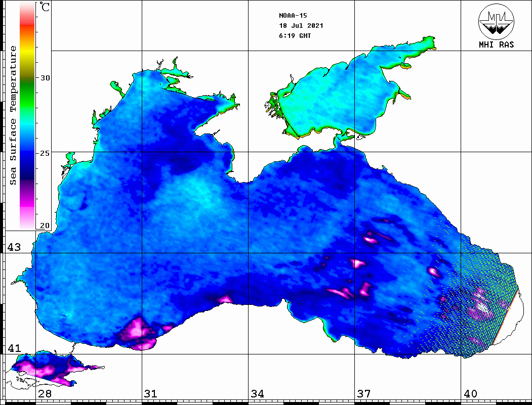
Task: Click the "6:19 GMT" time text
Action: tap(295, 36)
